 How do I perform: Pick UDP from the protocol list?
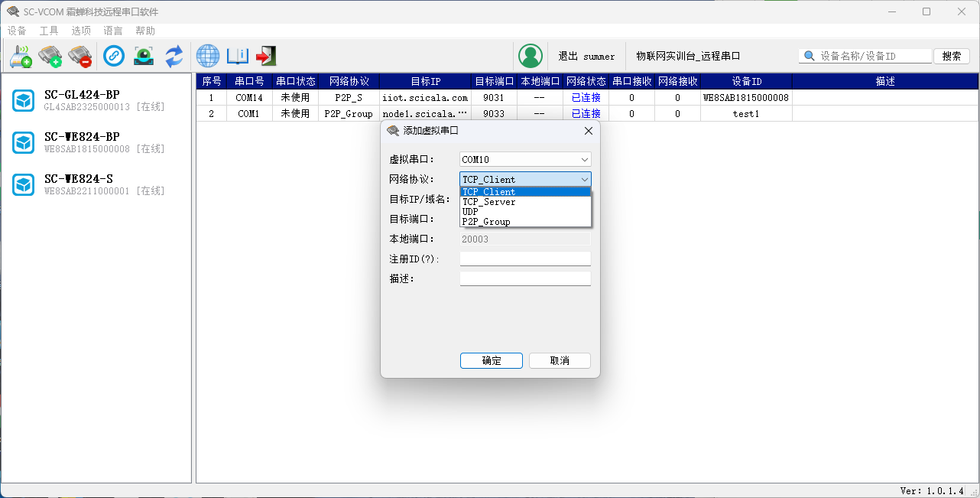471,212
